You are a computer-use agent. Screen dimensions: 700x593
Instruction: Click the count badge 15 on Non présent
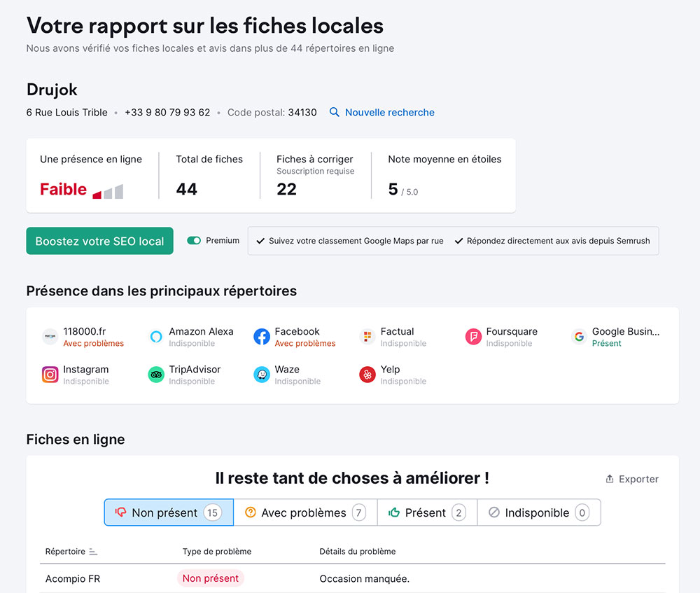[213, 512]
